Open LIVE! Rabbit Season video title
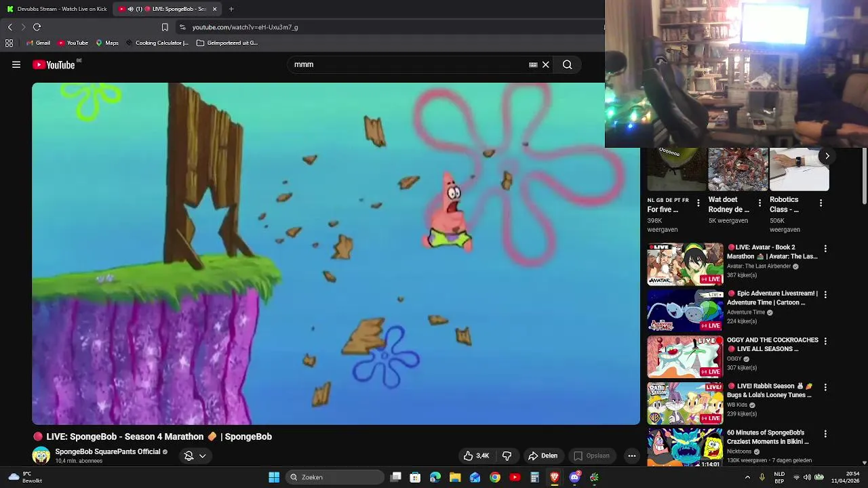The width and height of the screenshot is (868, 488). [770, 390]
